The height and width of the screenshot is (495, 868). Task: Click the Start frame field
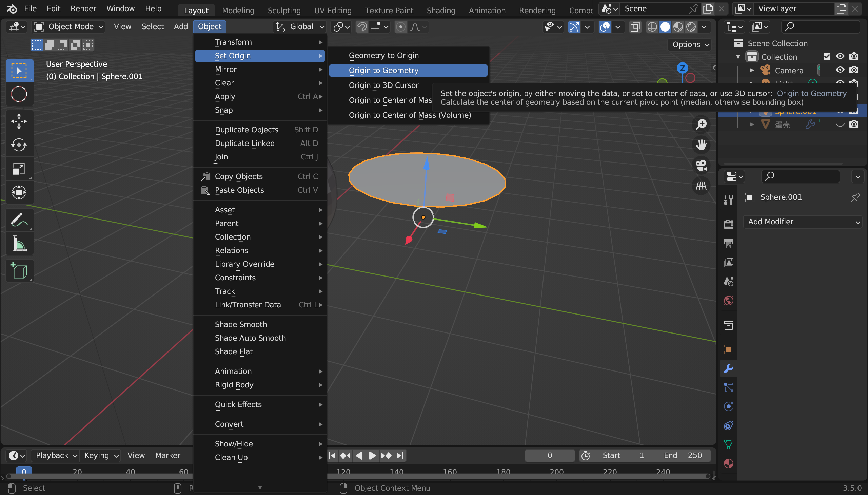coord(623,455)
